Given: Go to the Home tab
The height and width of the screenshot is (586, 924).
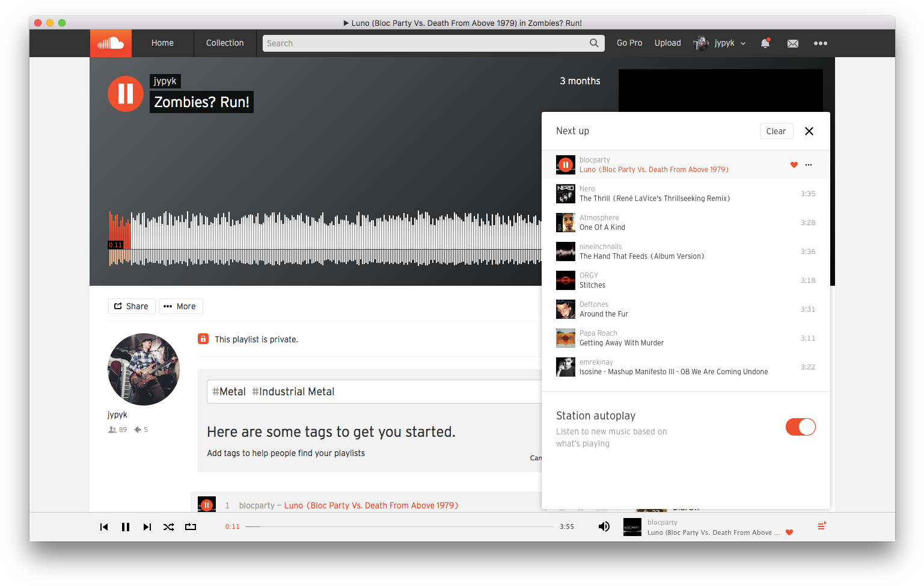Looking at the screenshot, I should (162, 43).
